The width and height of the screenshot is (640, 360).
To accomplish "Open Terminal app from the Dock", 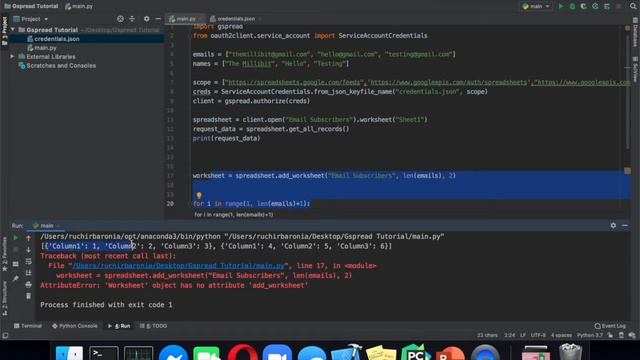I will coord(104,353).
